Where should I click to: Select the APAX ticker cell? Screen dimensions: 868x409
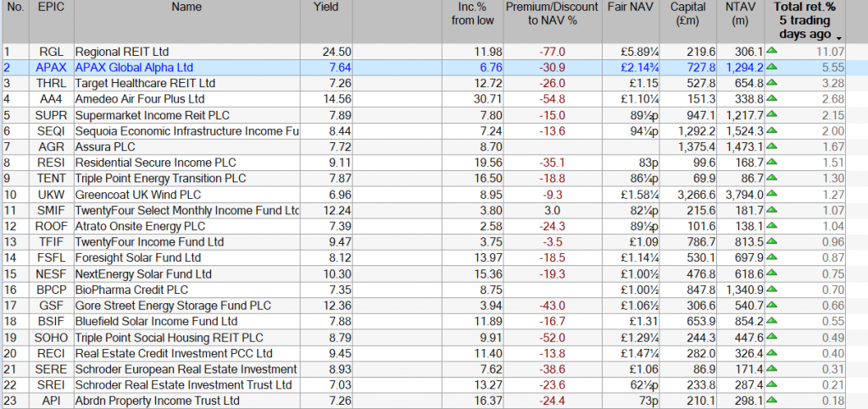(50, 68)
